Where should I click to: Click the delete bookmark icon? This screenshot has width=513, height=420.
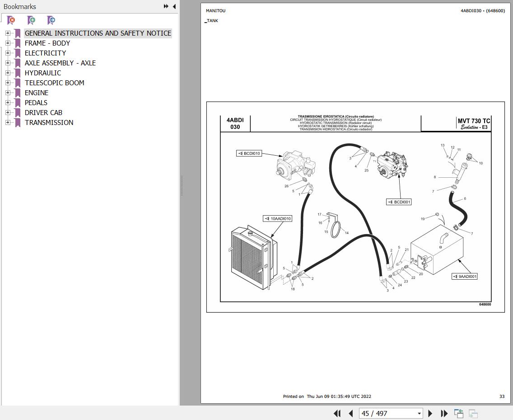click(x=11, y=20)
